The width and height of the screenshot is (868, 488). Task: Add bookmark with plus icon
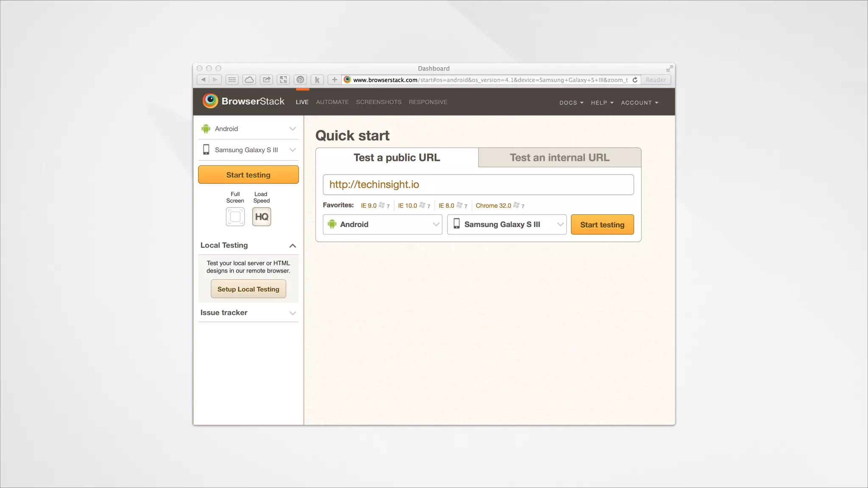pyautogui.click(x=334, y=80)
